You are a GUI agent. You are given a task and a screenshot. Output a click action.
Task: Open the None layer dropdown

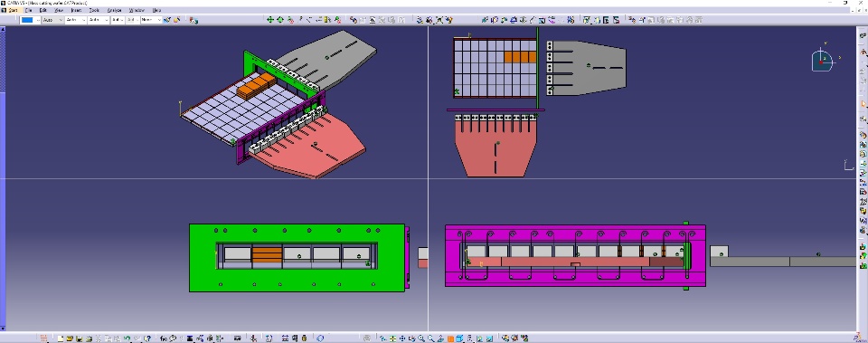click(151, 20)
